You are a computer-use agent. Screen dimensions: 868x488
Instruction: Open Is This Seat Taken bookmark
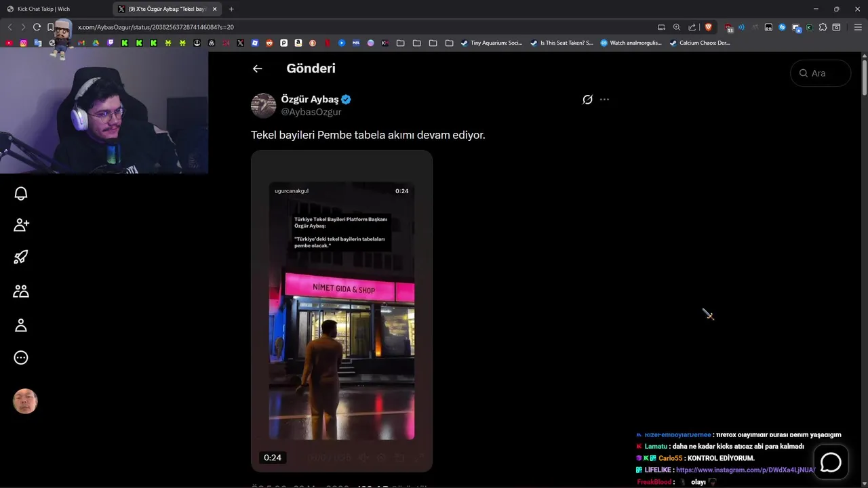tap(561, 43)
